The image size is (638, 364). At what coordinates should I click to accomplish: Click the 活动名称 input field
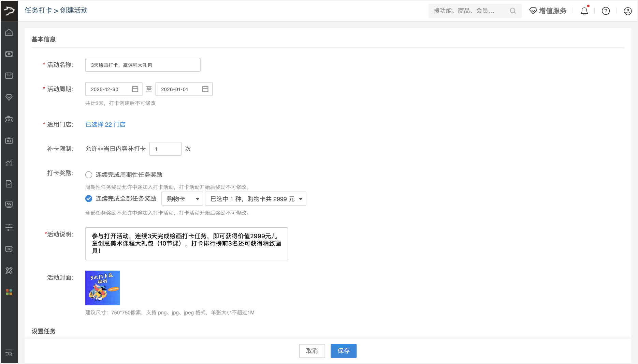pos(143,65)
